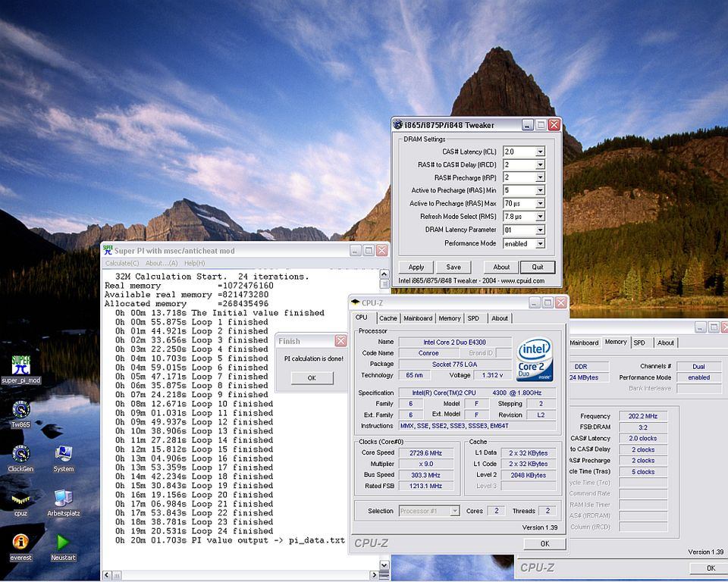Open SPD tab in front CPU-Z
The width and height of the screenshot is (728, 582).
[x=473, y=318]
